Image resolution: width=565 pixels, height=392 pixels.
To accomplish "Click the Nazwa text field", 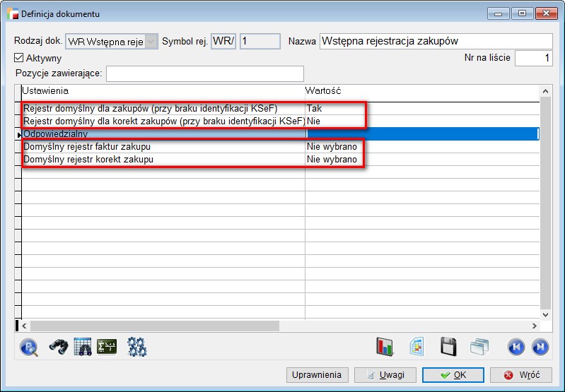I will point(436,41).
